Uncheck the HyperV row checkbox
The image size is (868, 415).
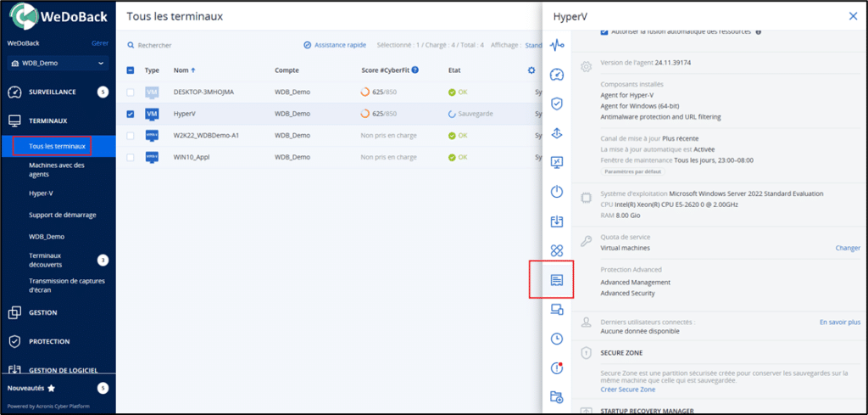click(x=131, y=114)
